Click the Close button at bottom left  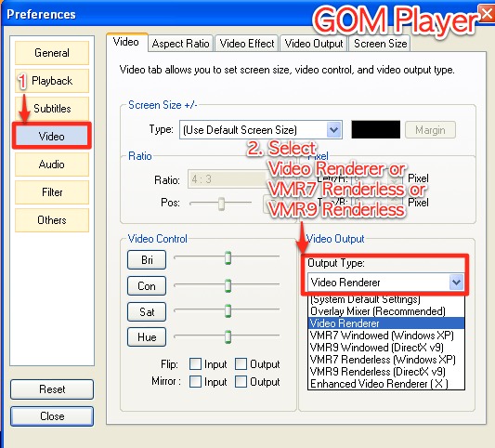click(52, 416)
